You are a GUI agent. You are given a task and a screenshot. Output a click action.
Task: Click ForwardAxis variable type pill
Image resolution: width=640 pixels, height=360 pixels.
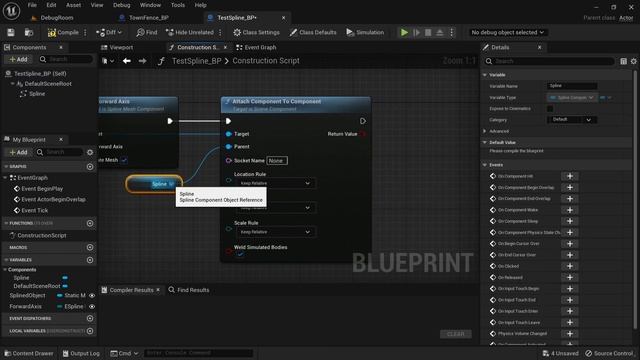pyautogui.click(x=70, y=306)
